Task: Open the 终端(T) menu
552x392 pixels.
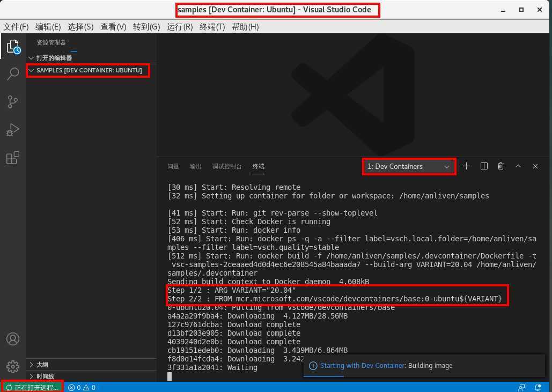Action: click(x=212, y=27)
